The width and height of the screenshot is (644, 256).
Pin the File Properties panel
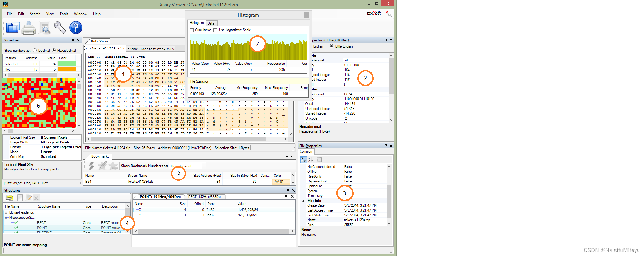386,146
